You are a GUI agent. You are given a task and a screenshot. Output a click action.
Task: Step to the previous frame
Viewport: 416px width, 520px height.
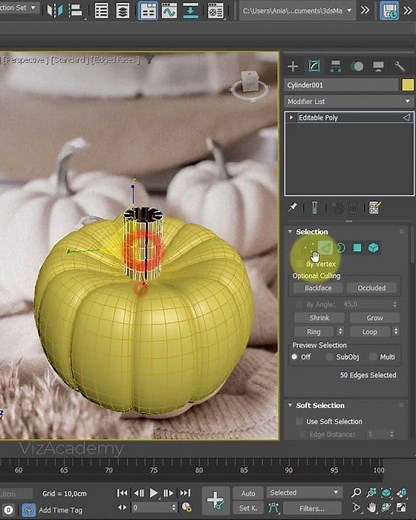(139, 493)
